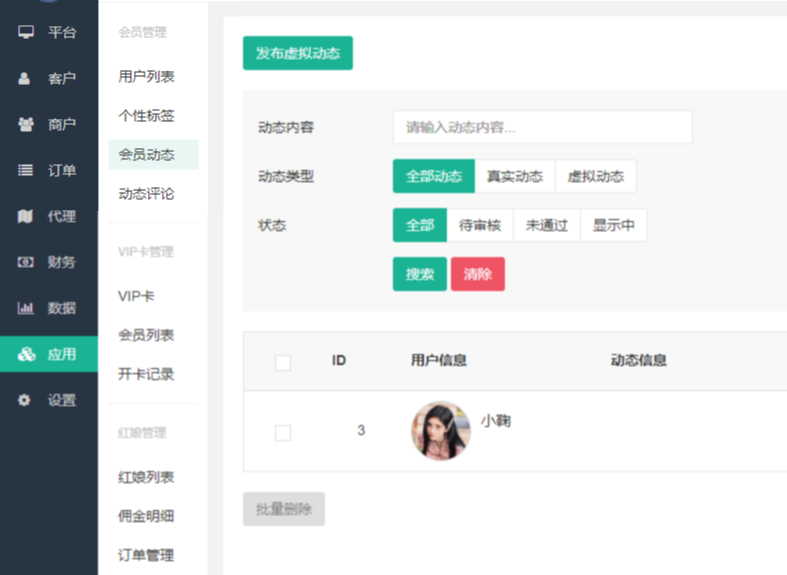
Task: Click the ID value 3 in the table
Action: tap(361, 430)
